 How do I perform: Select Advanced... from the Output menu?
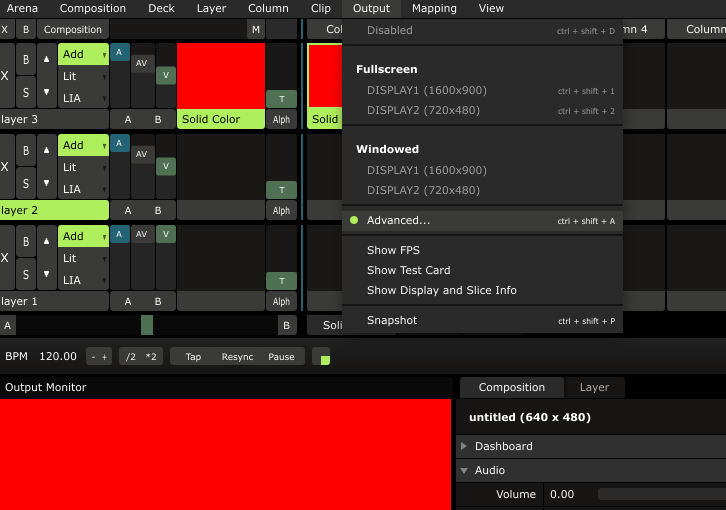398,220
